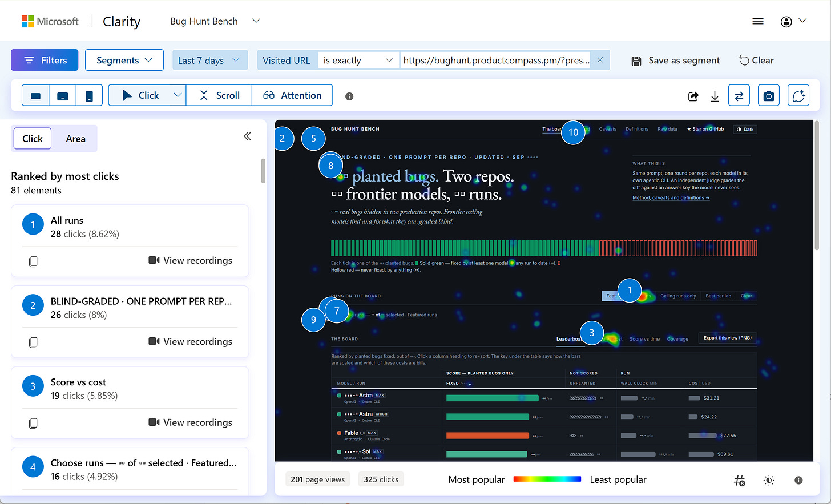
Task: Switch to the Scroll heatmap type
Action: coord(219,96)
